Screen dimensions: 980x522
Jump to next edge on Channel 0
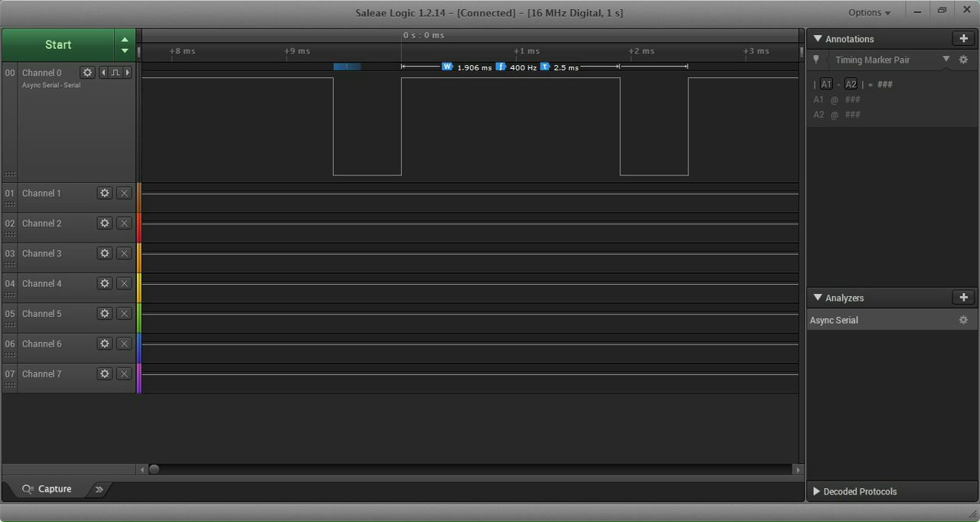[x=127, y=73]
